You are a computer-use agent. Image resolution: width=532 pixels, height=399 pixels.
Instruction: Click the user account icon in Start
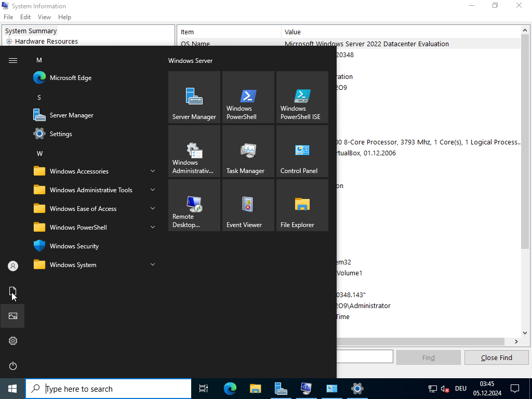click(13, 266)
